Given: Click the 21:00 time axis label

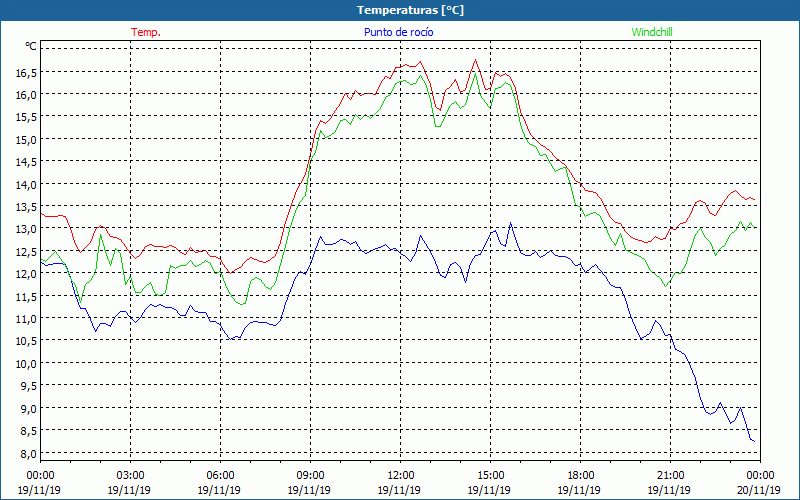Looking at the screenshot, I should (x=670, y=475).
